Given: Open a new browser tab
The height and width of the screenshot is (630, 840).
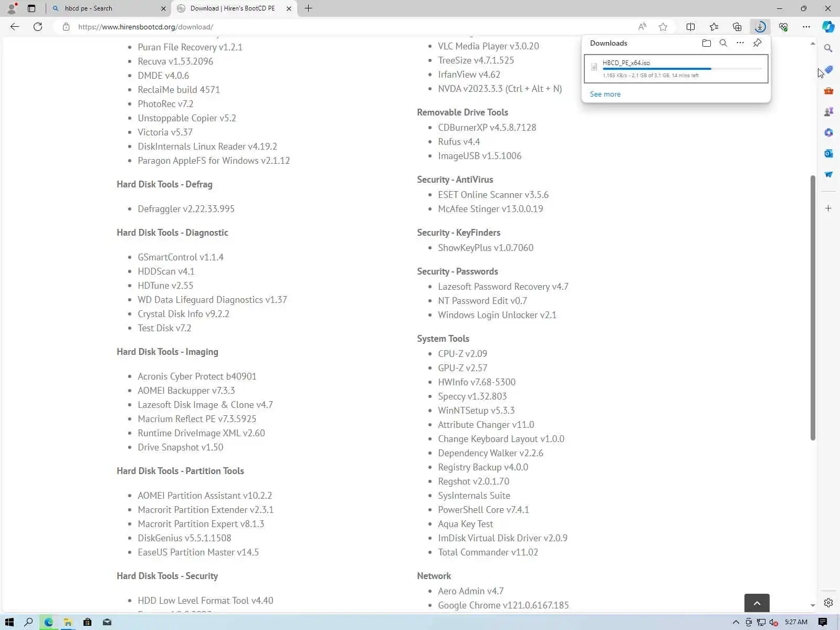Looking at the screenshot, I should click(309, 8).
